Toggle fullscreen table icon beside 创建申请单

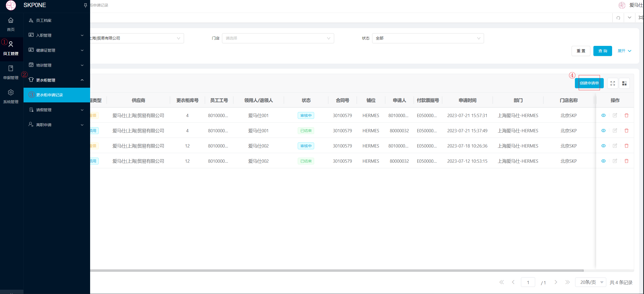613,83
